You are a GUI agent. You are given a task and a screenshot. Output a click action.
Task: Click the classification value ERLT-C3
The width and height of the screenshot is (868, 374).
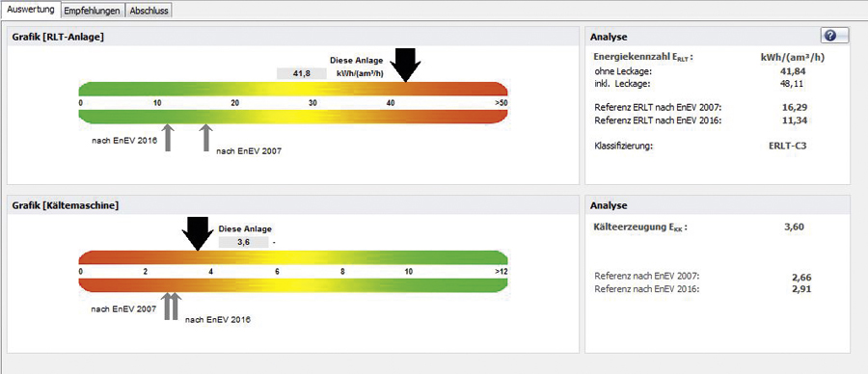(787, 147)
